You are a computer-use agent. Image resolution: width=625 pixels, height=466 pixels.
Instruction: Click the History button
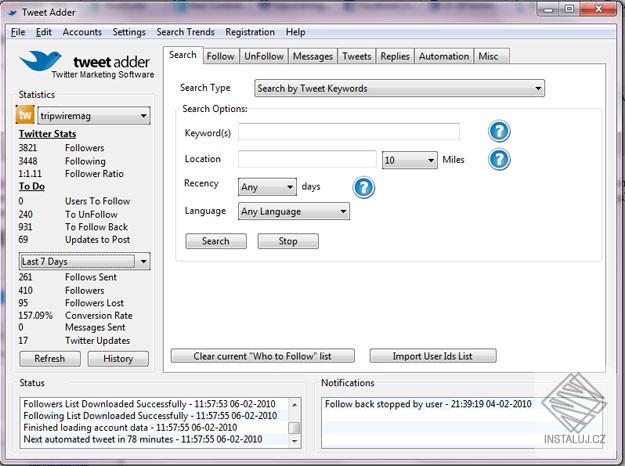118,359
